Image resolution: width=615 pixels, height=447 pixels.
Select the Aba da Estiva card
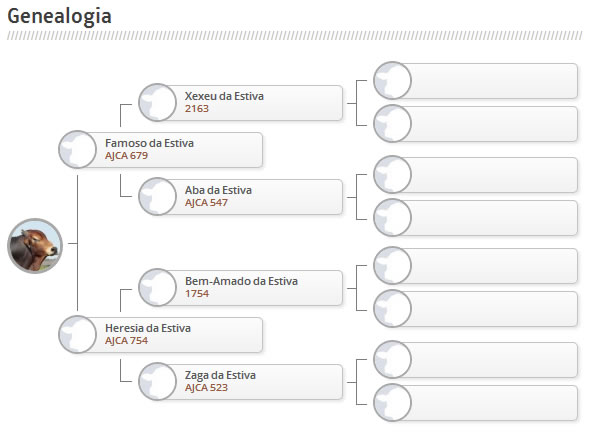click(260, 197)
